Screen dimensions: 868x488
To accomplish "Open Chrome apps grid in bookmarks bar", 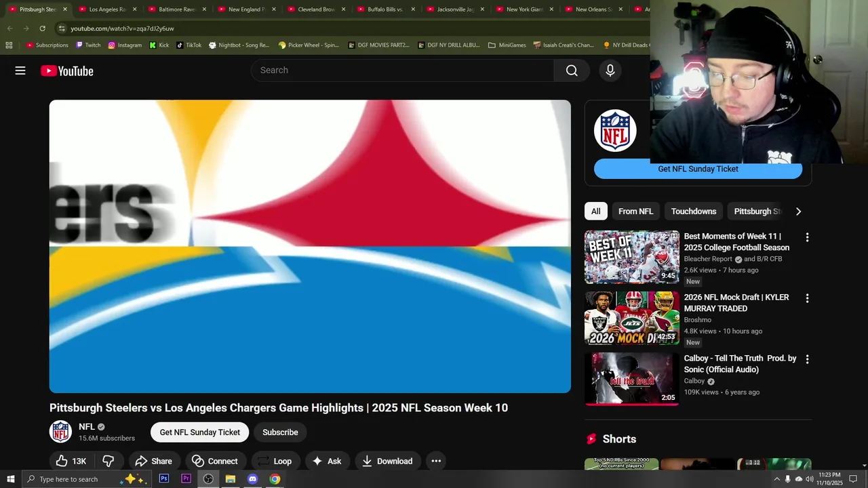I will pyautogui.click(x=9, y=45).
